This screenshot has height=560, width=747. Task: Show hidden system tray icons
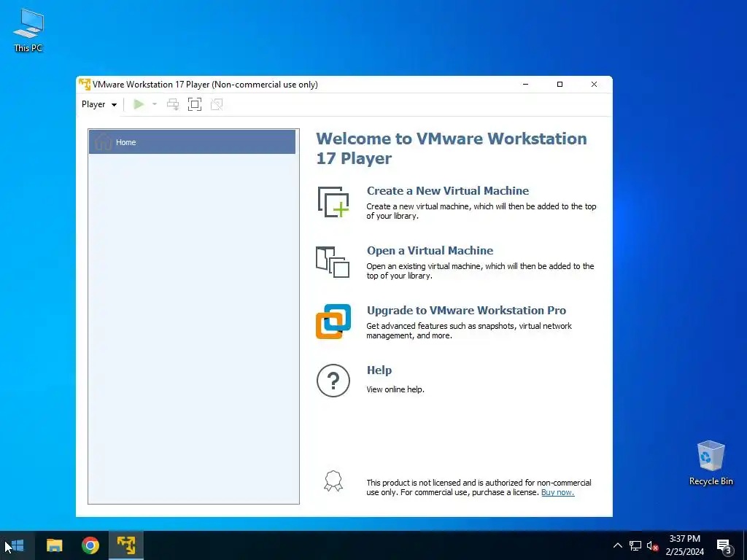pyautogui.click(x=617, y=545)
